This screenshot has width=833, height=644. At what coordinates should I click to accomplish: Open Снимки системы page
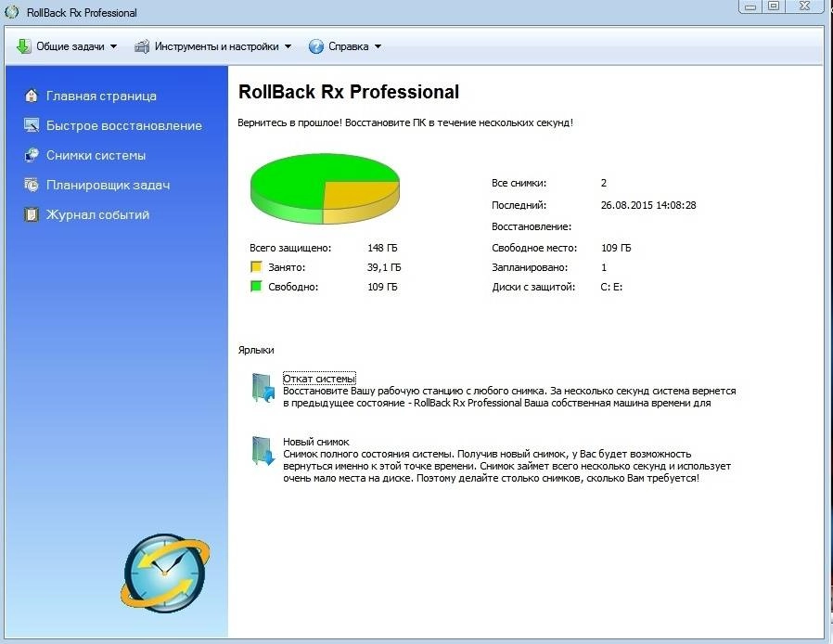(x=96, y=156)
